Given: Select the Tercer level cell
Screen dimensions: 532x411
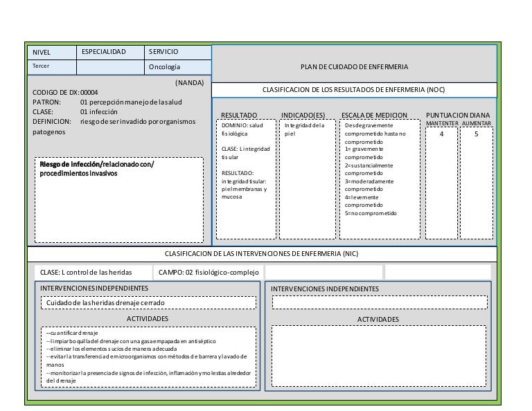Looking at the screenshot, I should point(51,67).
